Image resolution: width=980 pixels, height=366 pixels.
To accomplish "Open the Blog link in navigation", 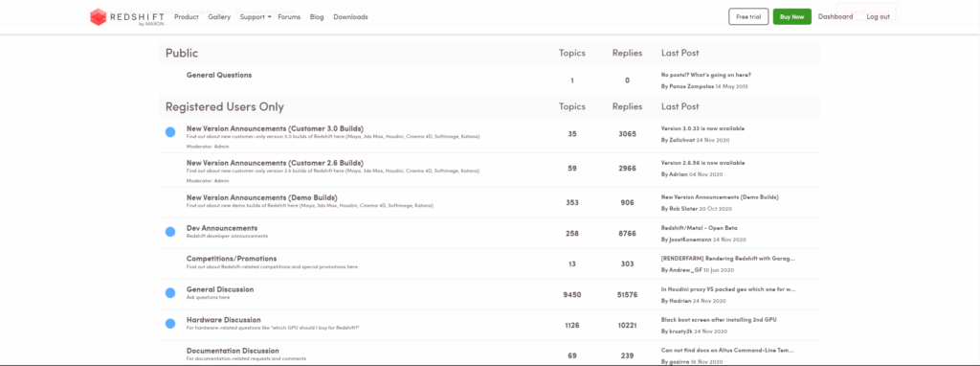I will coord(317,17).
